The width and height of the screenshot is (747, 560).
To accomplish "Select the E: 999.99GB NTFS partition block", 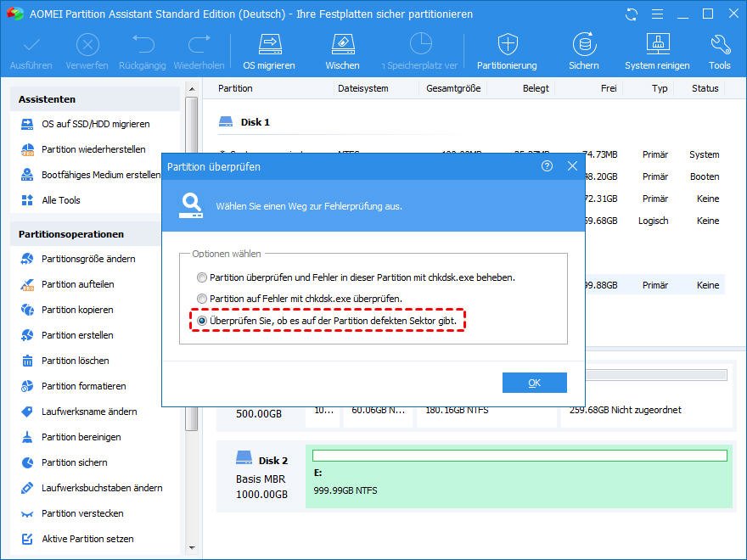I will point(520,477).
